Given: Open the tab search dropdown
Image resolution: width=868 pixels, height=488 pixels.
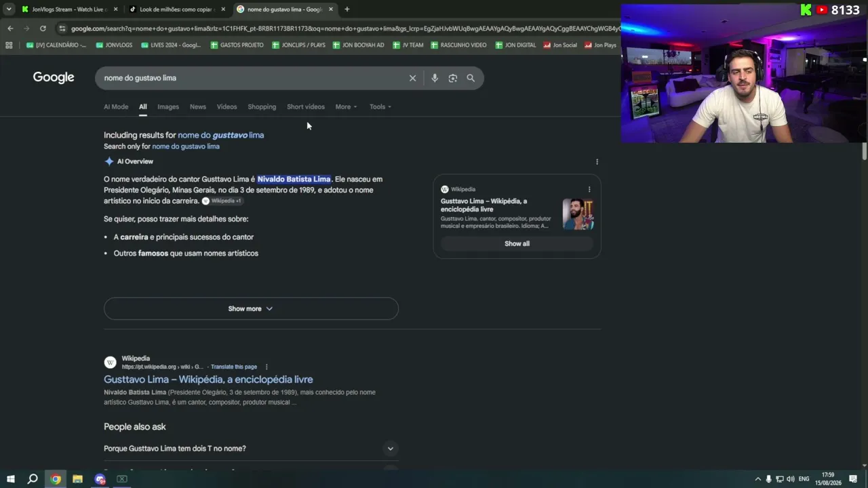Looking at the screenshot, I should pos(9,9).
